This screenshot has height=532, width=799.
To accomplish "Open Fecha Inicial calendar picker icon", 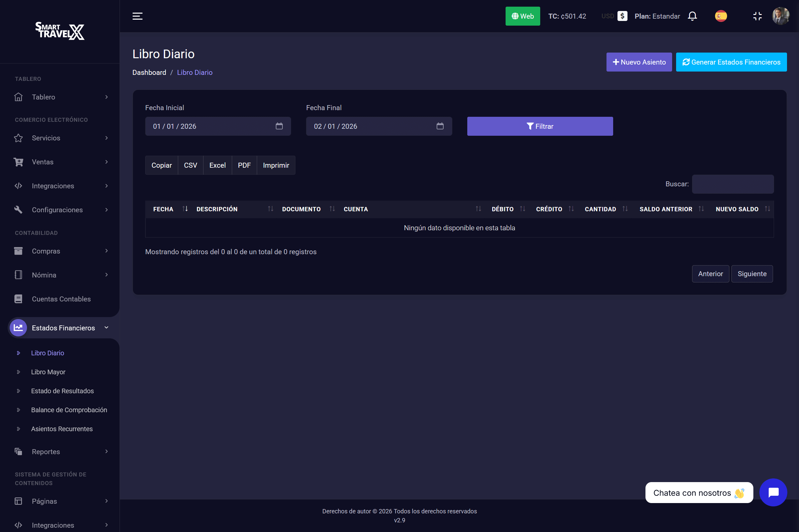I will [x=279, y=126].
